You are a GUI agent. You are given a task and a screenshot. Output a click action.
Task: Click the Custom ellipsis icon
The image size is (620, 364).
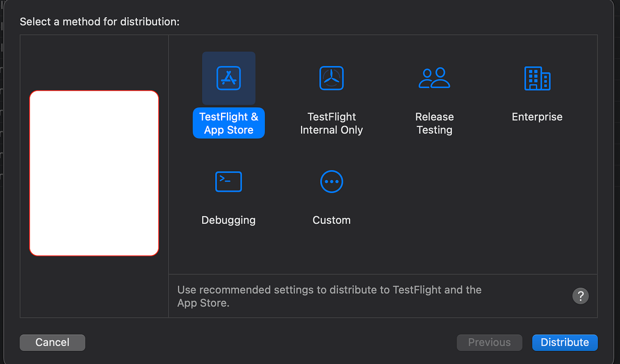331,181
